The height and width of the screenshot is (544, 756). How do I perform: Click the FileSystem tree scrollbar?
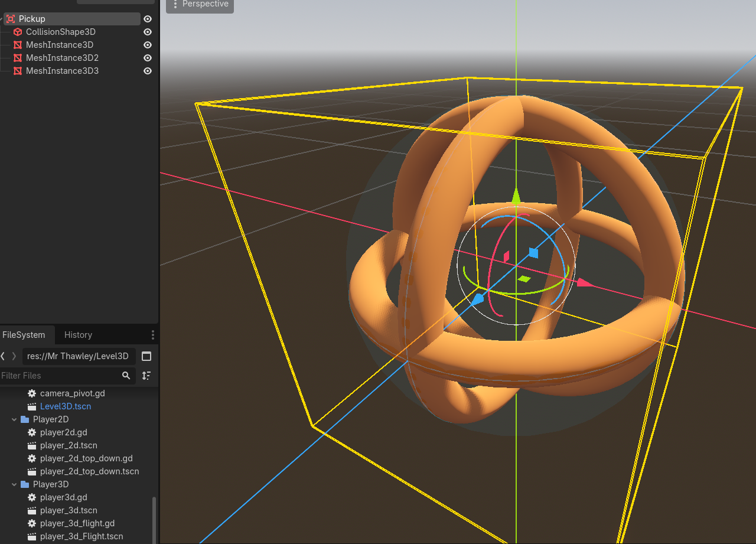155,520
